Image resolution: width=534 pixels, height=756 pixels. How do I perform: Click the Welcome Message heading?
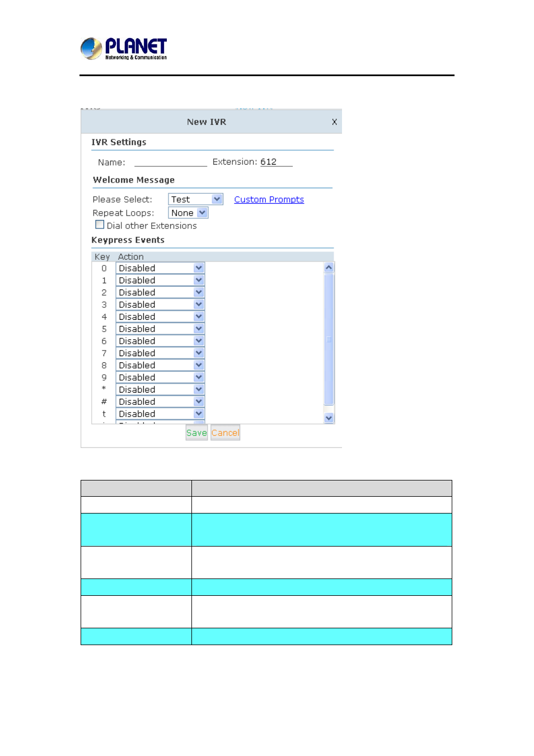134,180
